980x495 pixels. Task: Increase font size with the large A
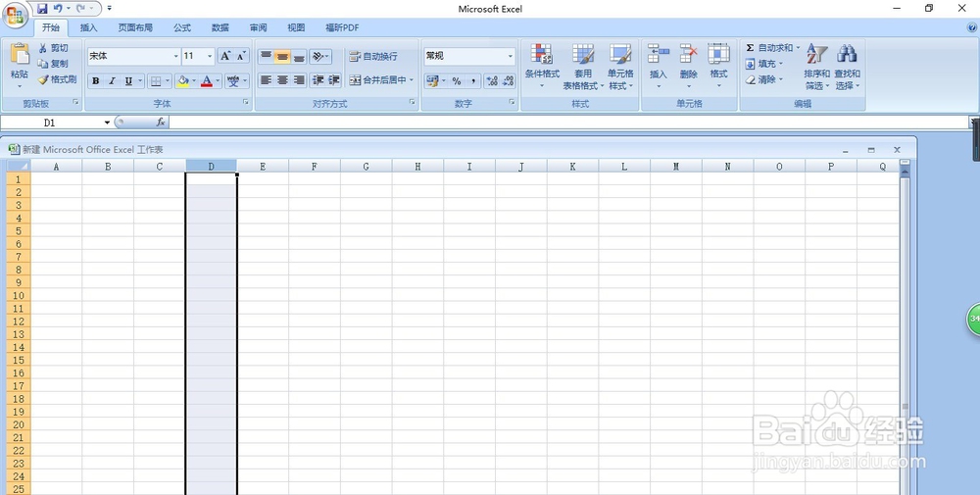pyautogui.click(x=225, y=56)
